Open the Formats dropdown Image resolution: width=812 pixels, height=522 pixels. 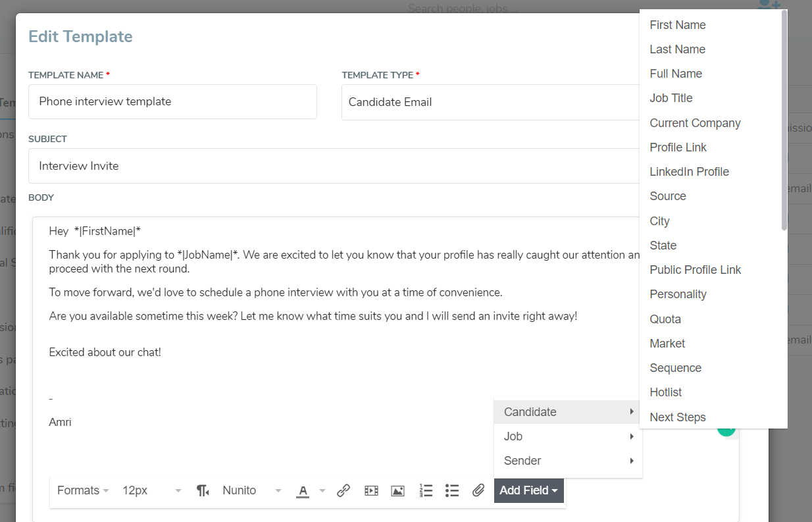tap(83, 490)
